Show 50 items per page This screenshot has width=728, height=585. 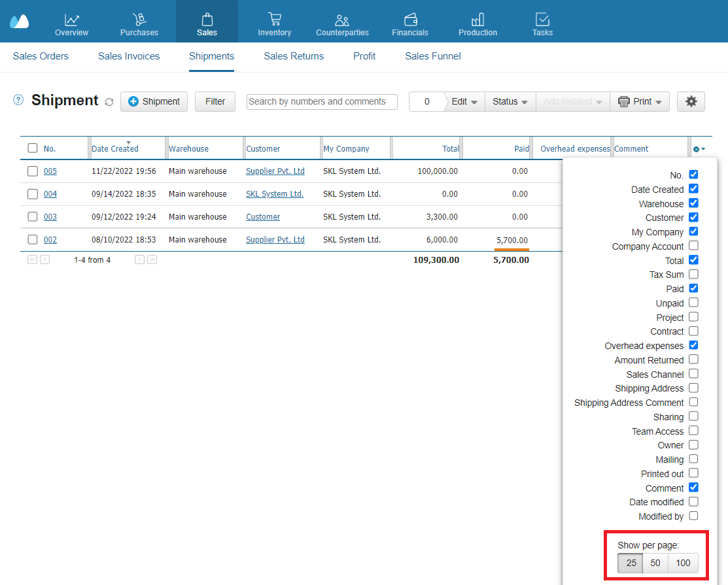click(655, 563)
